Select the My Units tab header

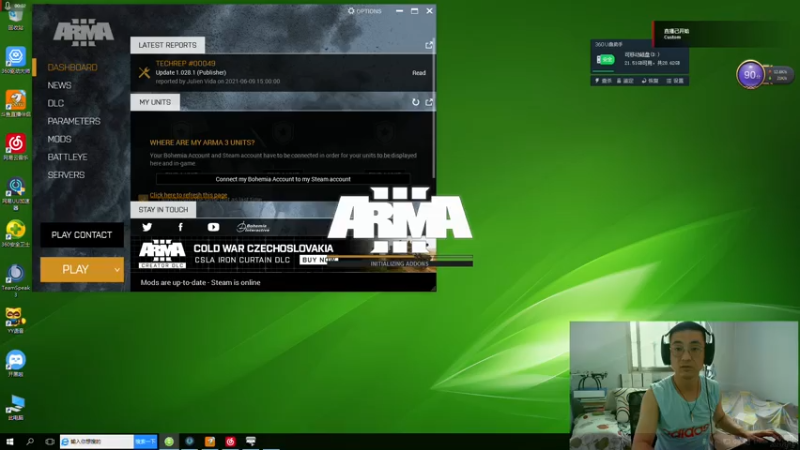[x=155, y=102]
